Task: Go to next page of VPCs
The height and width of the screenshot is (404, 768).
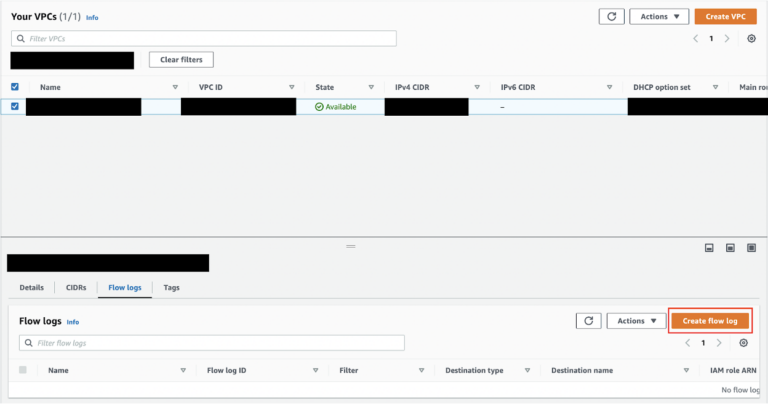Action: click(727, 38)
